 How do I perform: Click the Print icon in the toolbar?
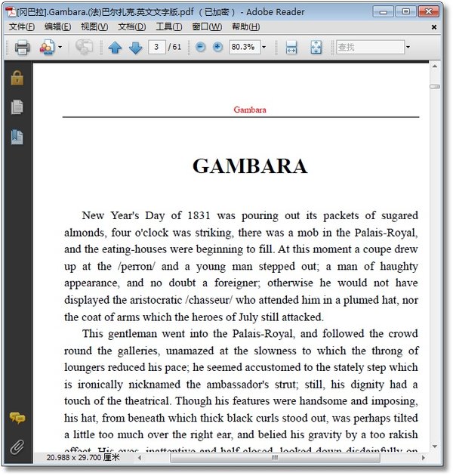tap(22, 47)
